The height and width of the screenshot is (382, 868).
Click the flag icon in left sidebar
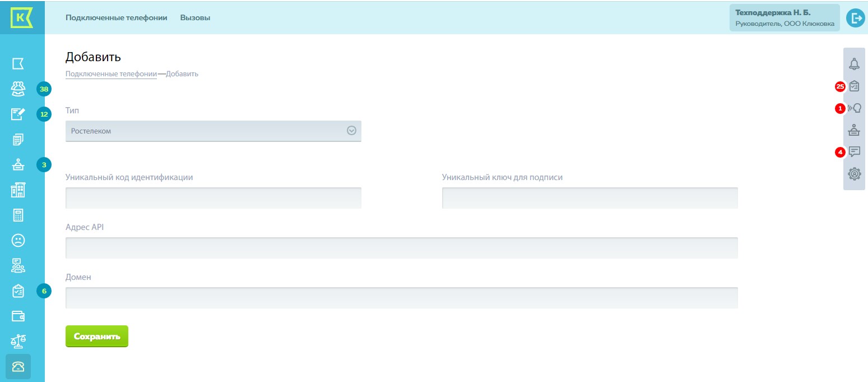18,63
